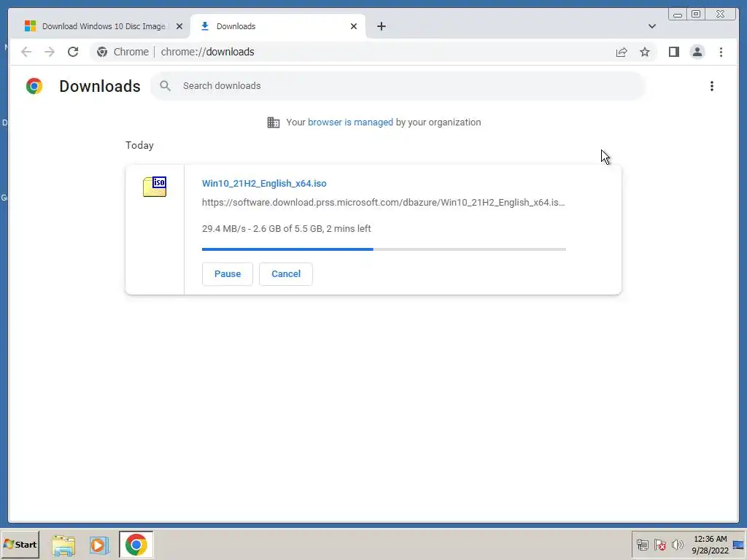Open a new tab with plus button
Screen dimensions: 747x560
coord(381,26)
